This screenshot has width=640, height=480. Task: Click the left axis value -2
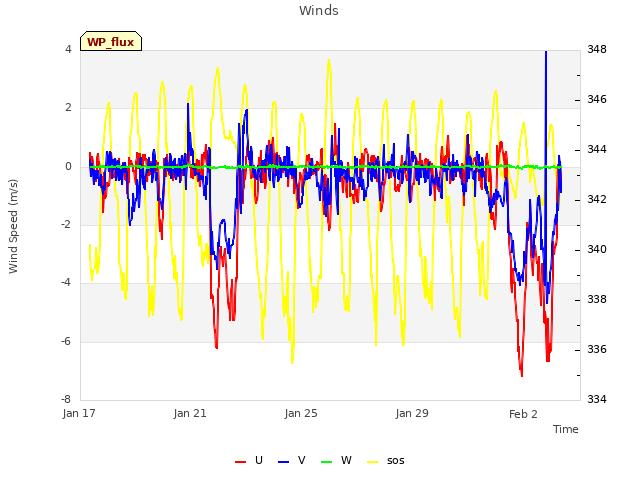tap(67, 224)
